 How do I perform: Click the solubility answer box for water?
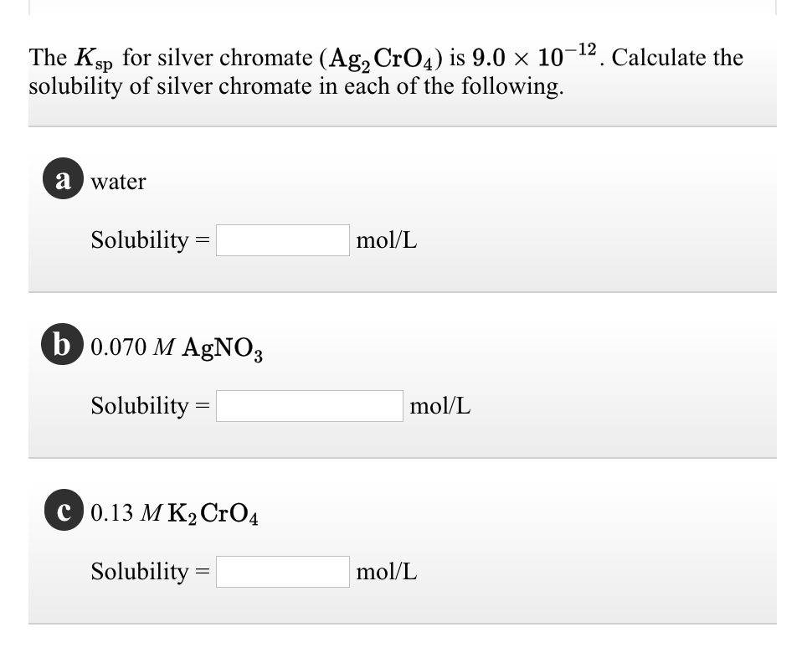[x=283, y=240]
